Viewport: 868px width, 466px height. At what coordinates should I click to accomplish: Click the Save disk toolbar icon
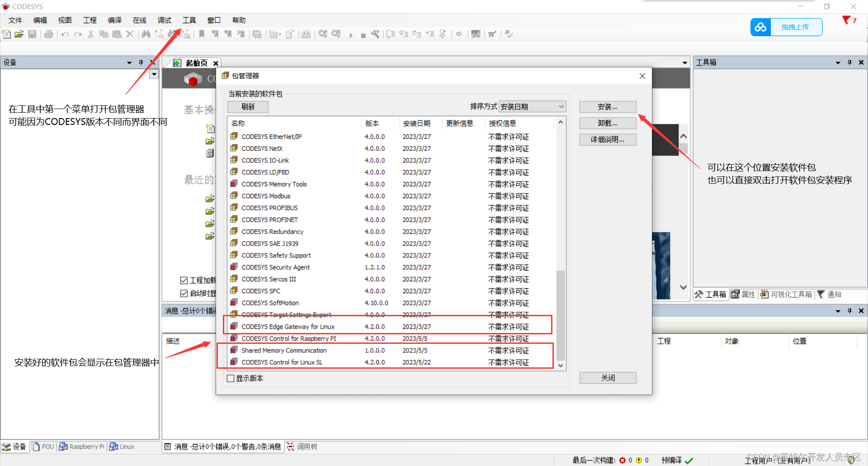click(32, 34)
